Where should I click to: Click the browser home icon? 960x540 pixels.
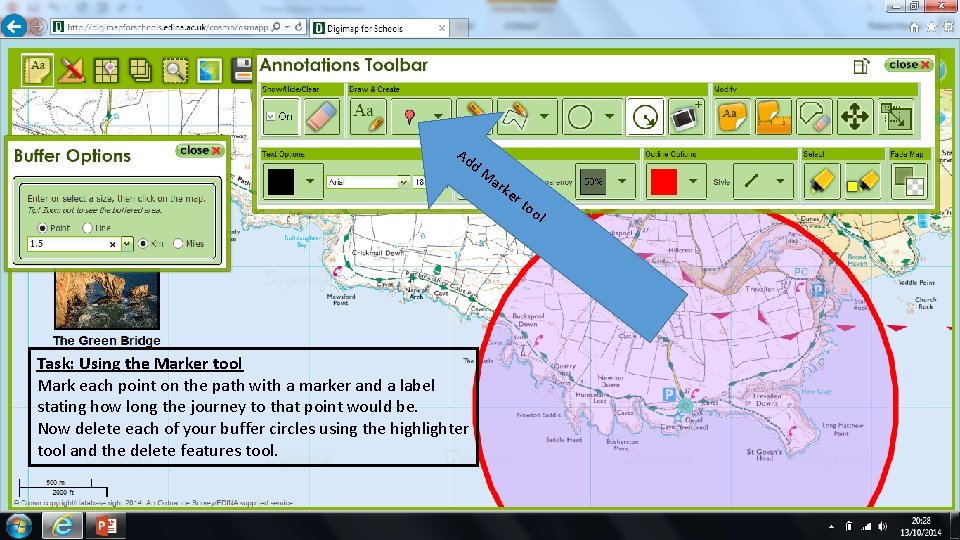[x=913, y=27]
